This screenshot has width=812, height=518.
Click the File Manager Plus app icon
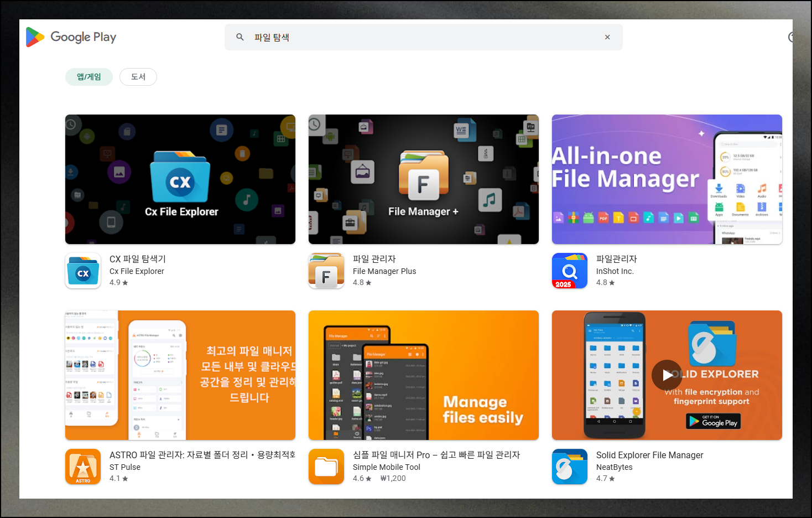pos(326,271)
